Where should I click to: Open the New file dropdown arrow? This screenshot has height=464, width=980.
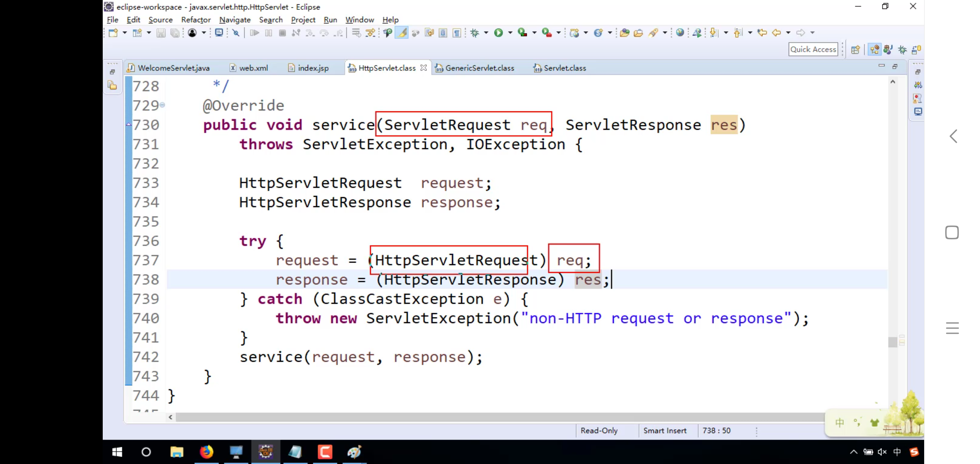click(125, 33)
